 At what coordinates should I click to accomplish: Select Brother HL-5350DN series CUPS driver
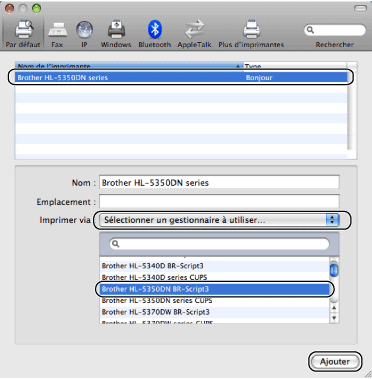click(x=214, y=301)
